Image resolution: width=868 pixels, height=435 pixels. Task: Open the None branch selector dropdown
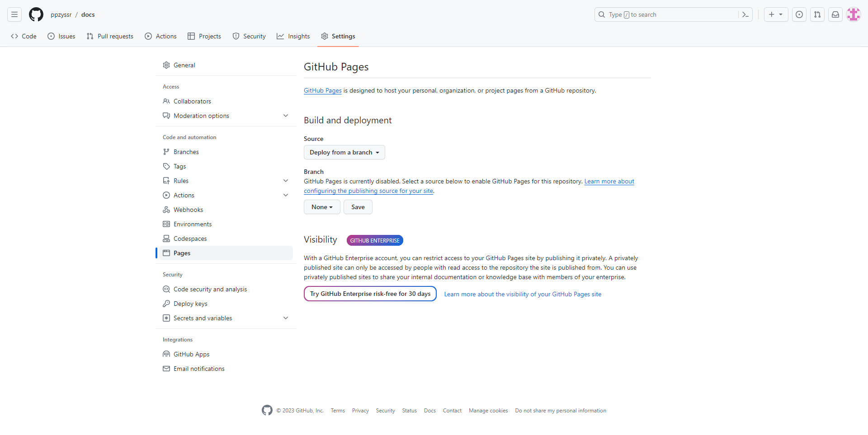tap(322, 207)
